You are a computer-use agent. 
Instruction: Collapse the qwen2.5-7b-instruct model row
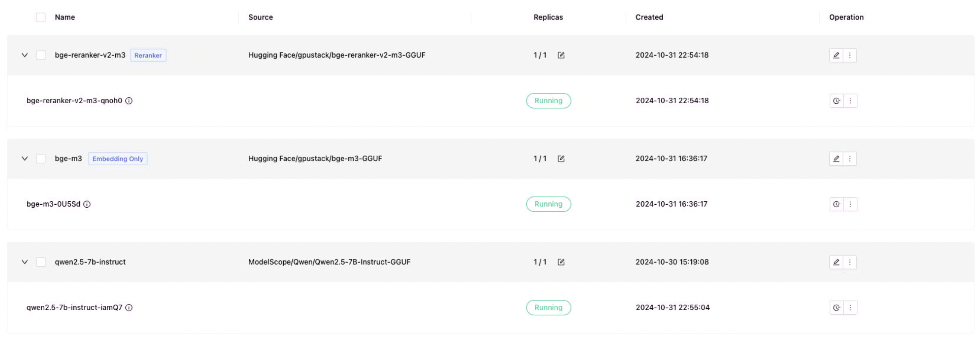[x=25, y=262]
